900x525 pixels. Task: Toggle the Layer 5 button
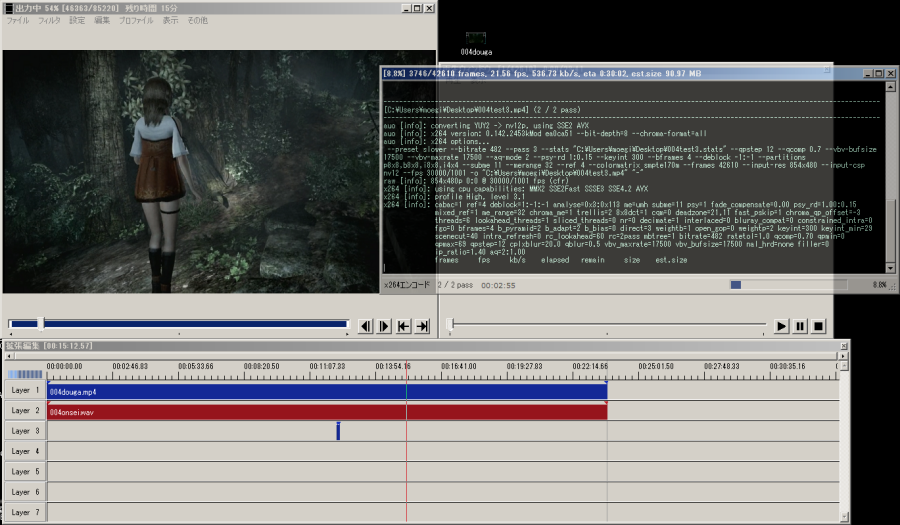pos(25,472)
